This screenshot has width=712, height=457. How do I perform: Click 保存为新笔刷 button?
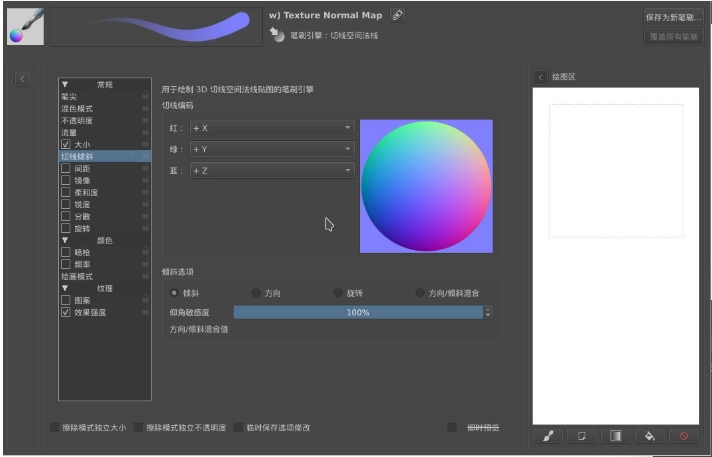point(673,17)
